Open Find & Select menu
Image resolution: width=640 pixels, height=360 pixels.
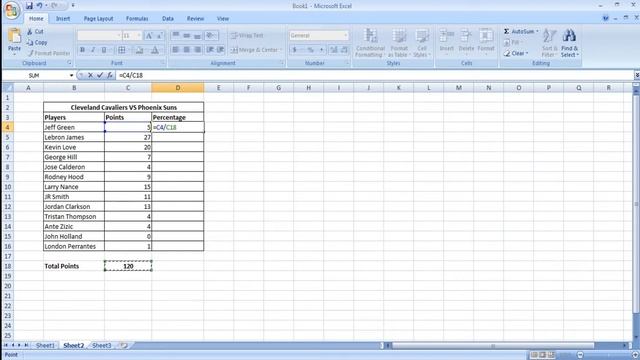569,42
